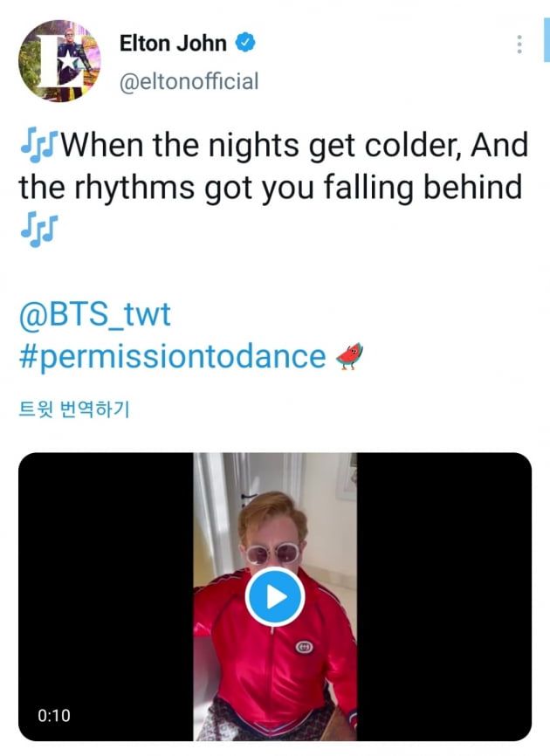Click 트윗 번역하기 to translate the tweet
This screenshot has height=756, width=550.
73,409
